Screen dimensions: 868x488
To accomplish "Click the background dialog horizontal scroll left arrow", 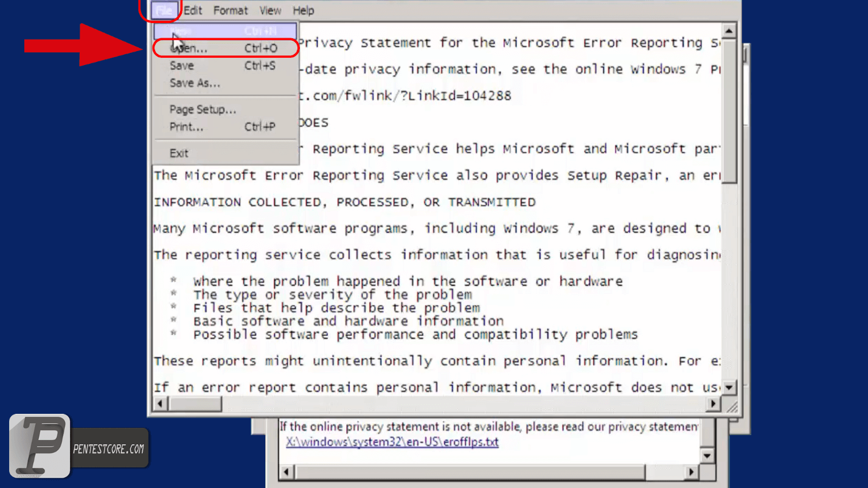I will pyautogui.click(x=286, y=472).
